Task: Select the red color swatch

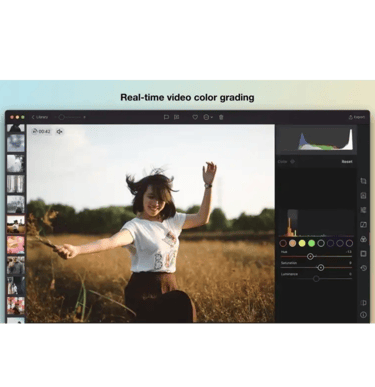Action: click(x=283, y=243)
